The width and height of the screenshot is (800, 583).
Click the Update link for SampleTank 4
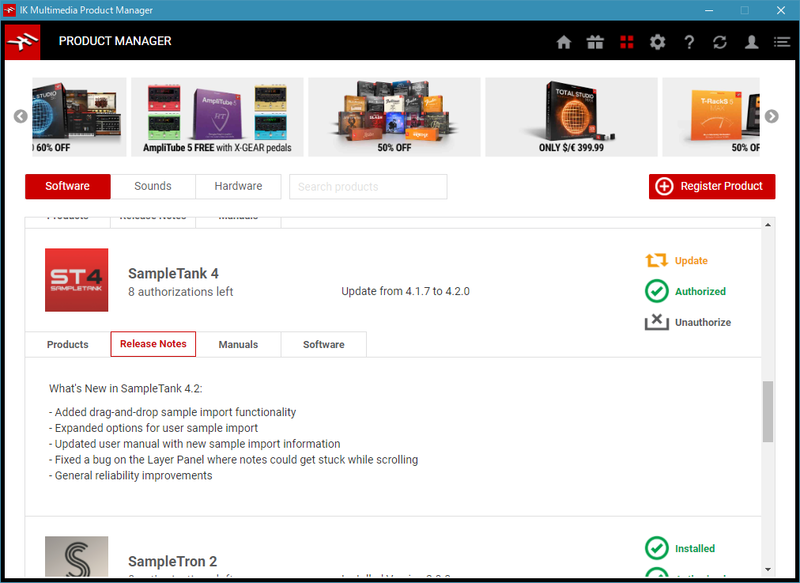tap(691, 261)
